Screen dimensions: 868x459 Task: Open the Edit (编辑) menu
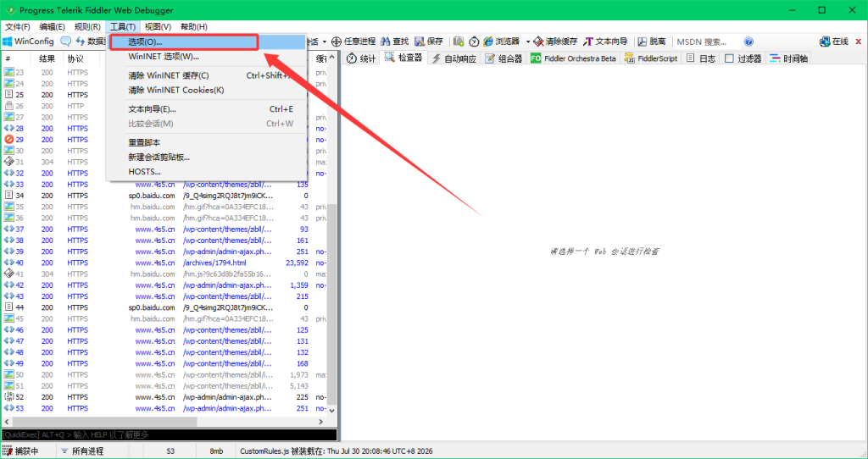coord(52,26)
